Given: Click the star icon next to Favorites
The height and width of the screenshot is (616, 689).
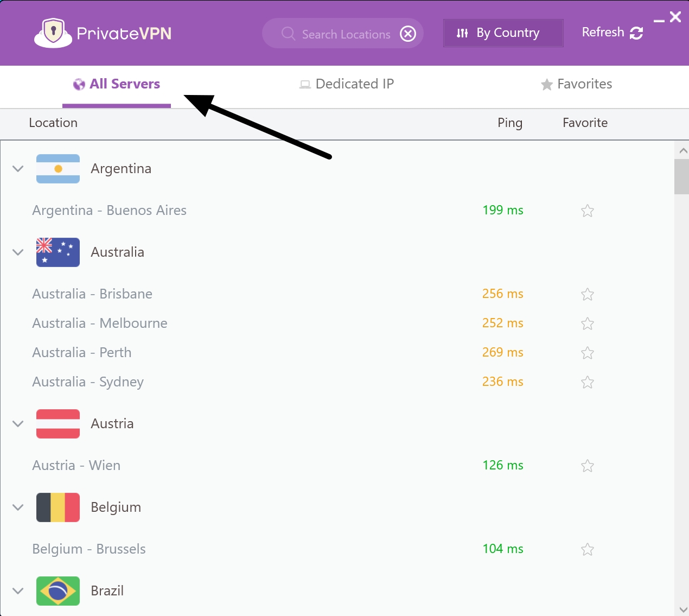Looking at the screenshot, I should [546, 84].
